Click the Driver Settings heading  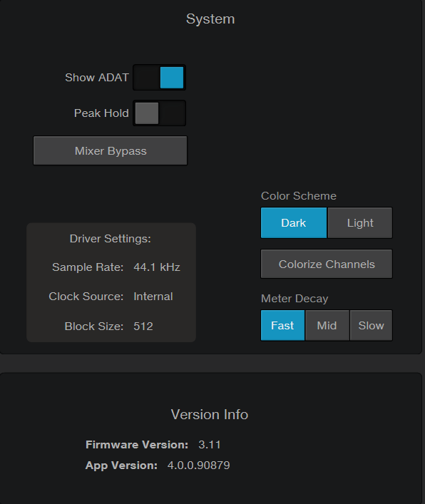111,239
